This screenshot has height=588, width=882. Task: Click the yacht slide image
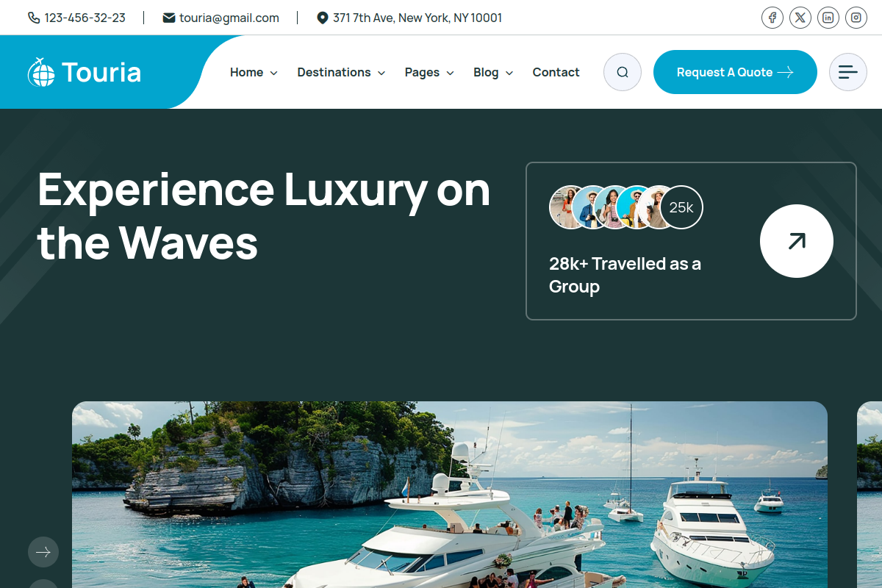(450, 495)
